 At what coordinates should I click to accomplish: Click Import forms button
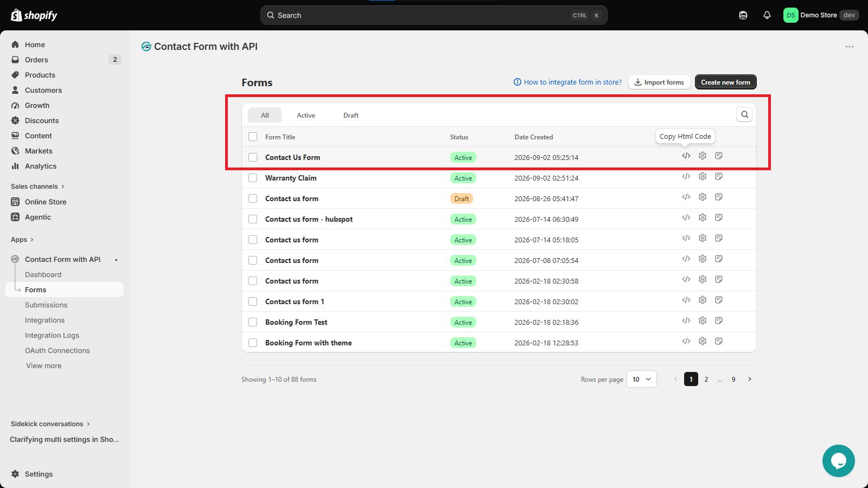tap(659, 82)
